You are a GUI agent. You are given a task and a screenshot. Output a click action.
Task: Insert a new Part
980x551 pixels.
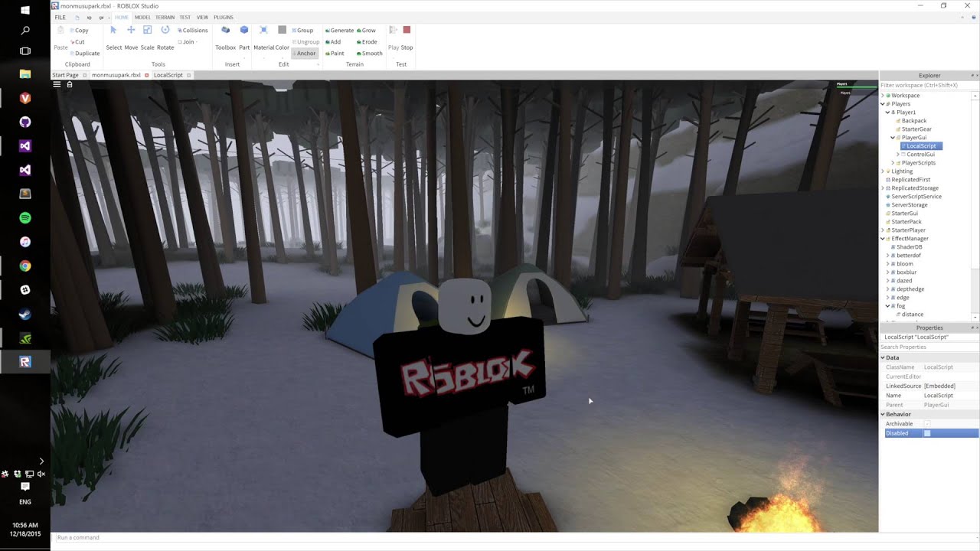[244, 38]
